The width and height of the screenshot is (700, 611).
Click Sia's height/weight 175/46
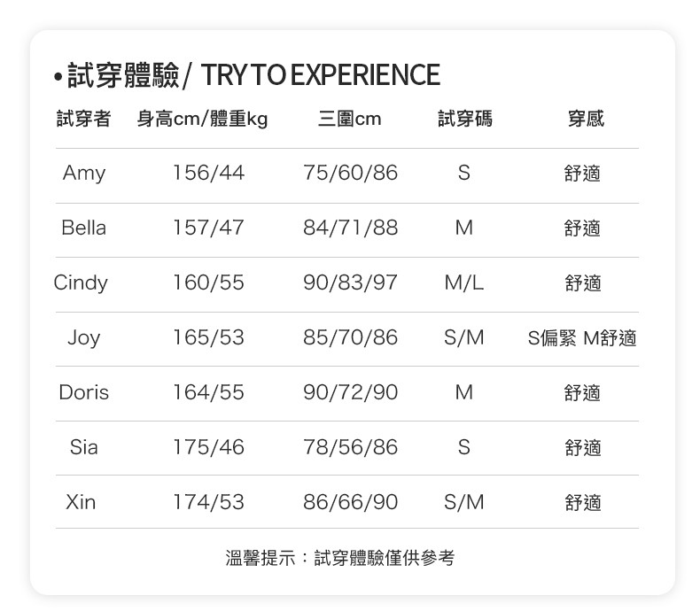coord(208,447)
